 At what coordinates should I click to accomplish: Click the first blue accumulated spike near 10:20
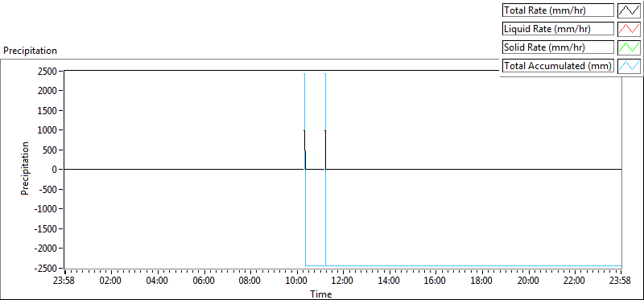[305, 103]
